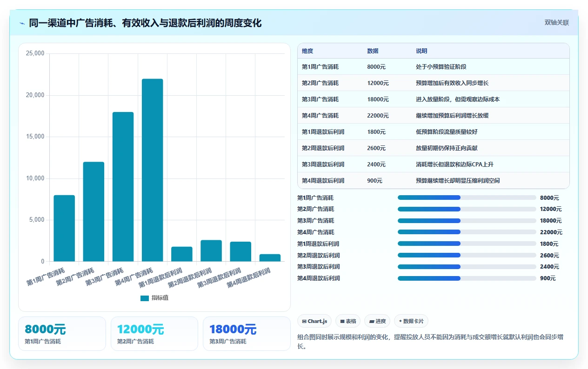Viewport: 588px width, 369px height.
Task: Click the 双轴关联 label in the header
Action: coord(557,22)
